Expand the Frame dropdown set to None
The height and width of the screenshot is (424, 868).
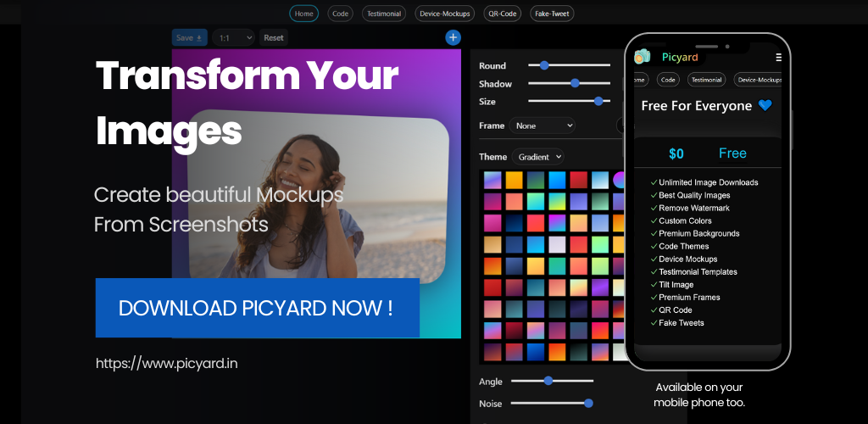click(x=542, y=126)
